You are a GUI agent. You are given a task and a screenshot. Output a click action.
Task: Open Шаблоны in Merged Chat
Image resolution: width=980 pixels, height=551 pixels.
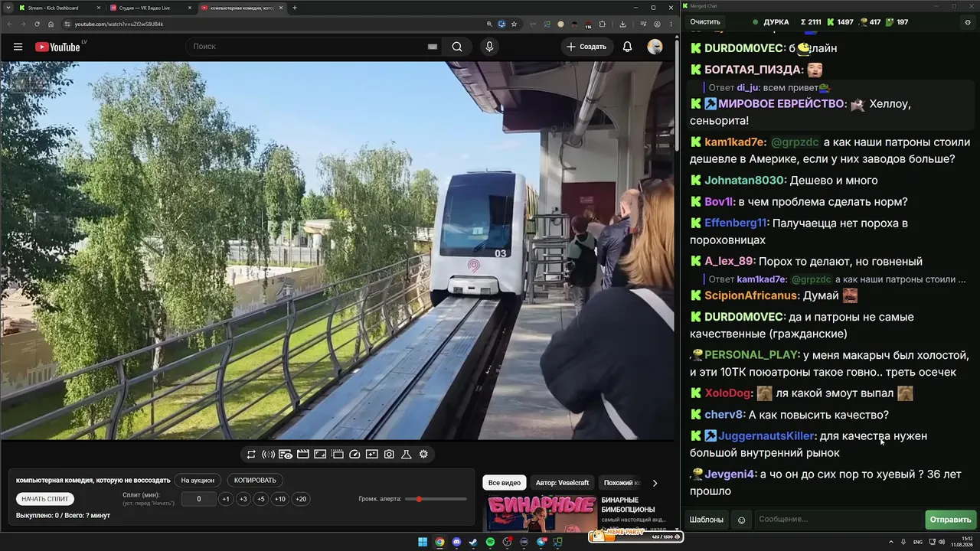tap(706, 520)
